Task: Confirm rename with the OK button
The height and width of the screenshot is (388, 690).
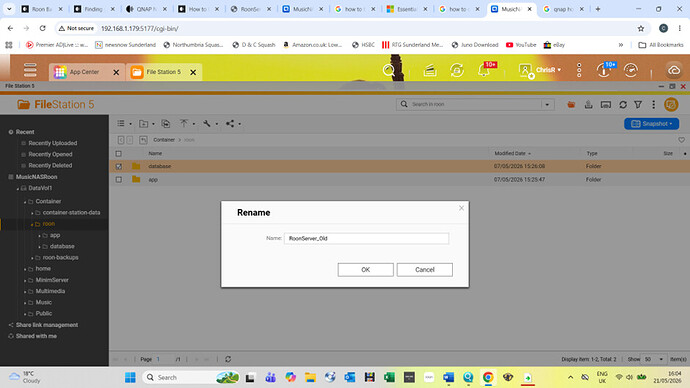Action: coord(365,270)
